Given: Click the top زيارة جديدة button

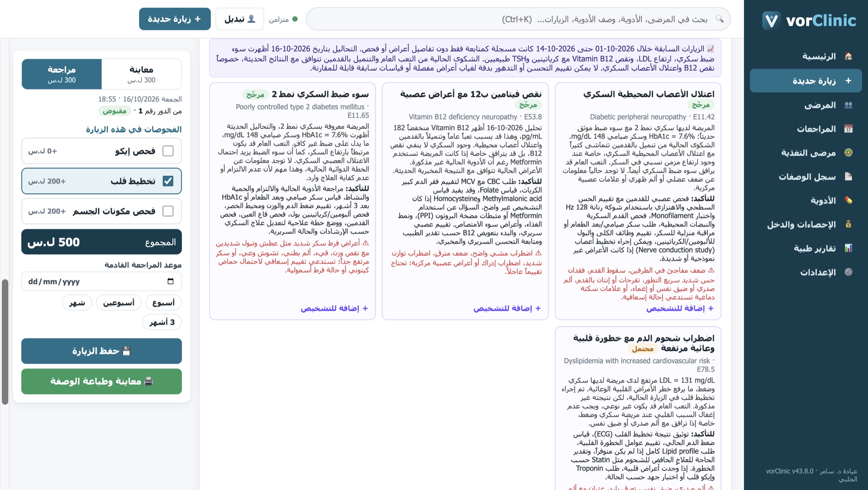Looking at the screenshot, I should coord(175,19).
